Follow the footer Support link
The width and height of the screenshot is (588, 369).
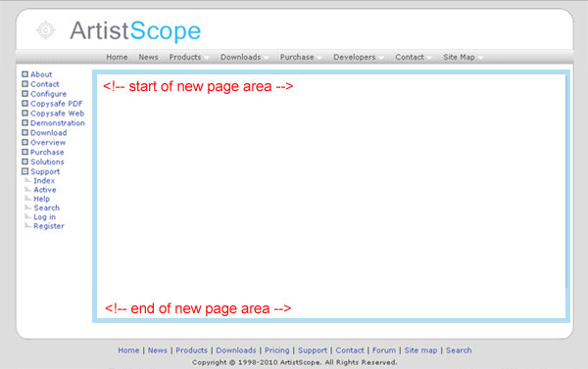[x=313, y=350]
